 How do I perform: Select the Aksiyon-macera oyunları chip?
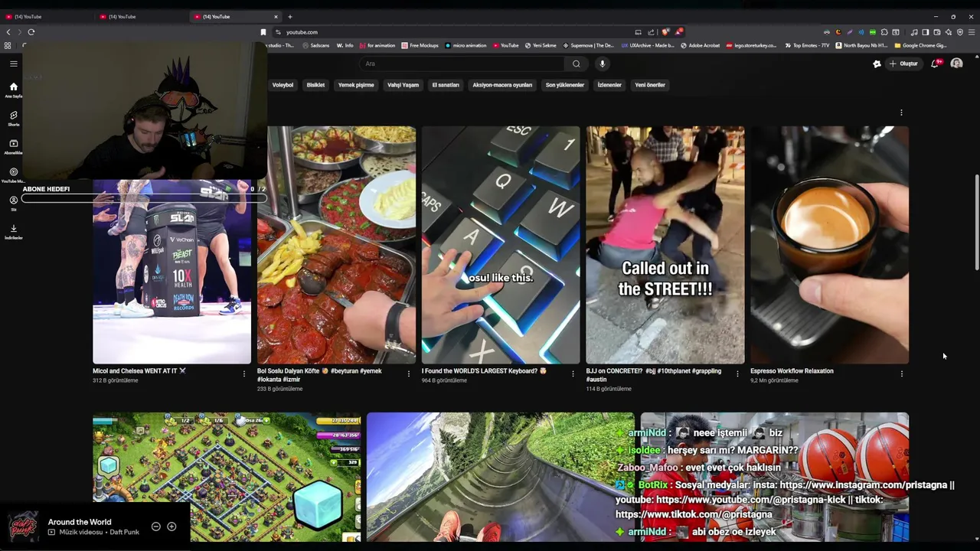pos(502,85)
